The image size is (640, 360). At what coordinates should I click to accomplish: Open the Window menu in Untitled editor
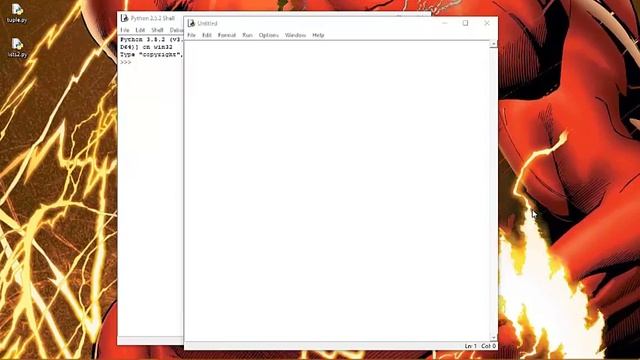pos(296,35)
